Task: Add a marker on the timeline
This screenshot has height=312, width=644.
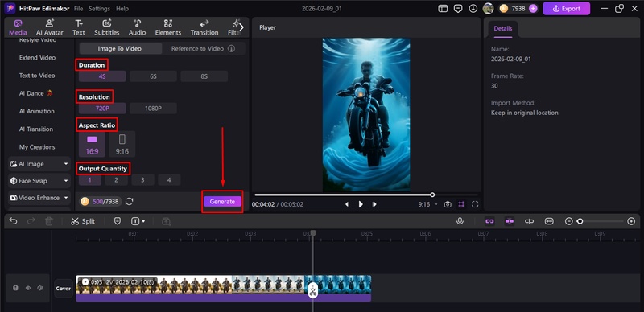Action: pyautogui.click(x=117, y=221)
